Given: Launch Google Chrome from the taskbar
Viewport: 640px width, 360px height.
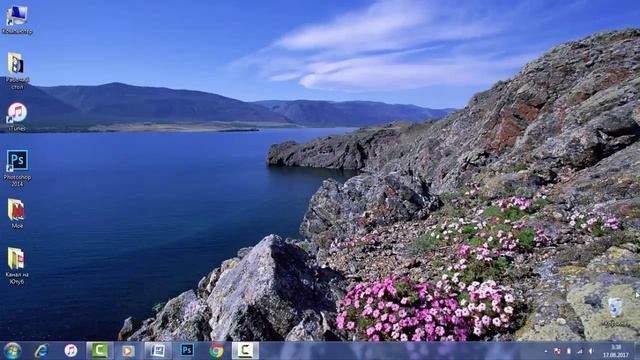Looking at the screenshot, I should 216,351.
